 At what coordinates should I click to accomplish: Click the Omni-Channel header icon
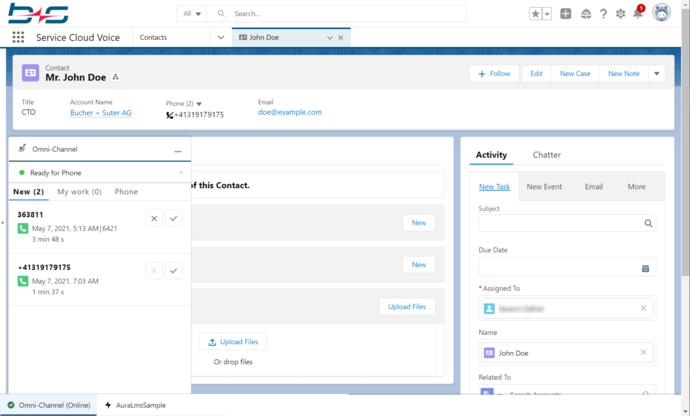[x=22, y=148]
